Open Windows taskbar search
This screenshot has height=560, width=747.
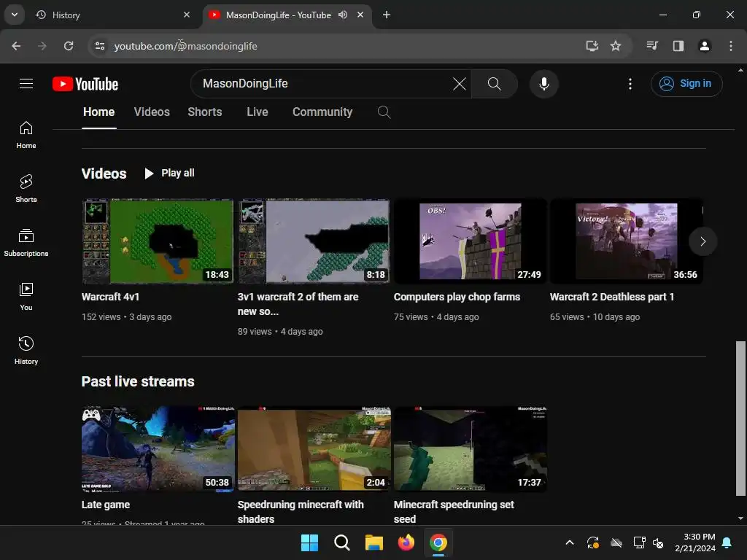pyautogui.click(x=341, y=542)
